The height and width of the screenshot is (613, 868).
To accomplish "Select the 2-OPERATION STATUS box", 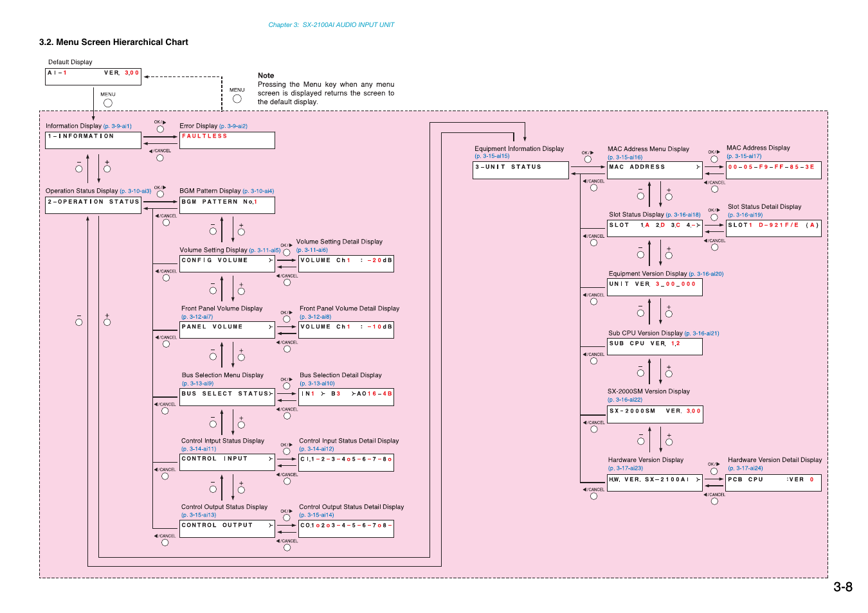I will pos(93,206).
